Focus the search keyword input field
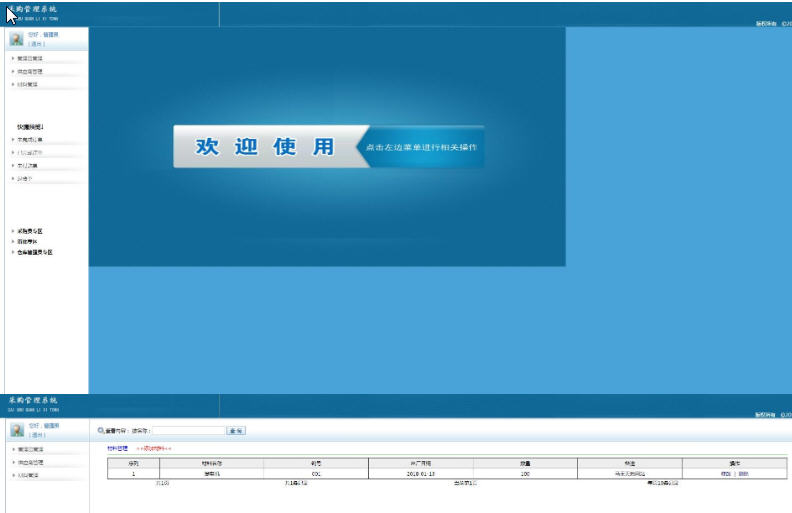Viewport: 792px width, 513px height. point(188,431)
